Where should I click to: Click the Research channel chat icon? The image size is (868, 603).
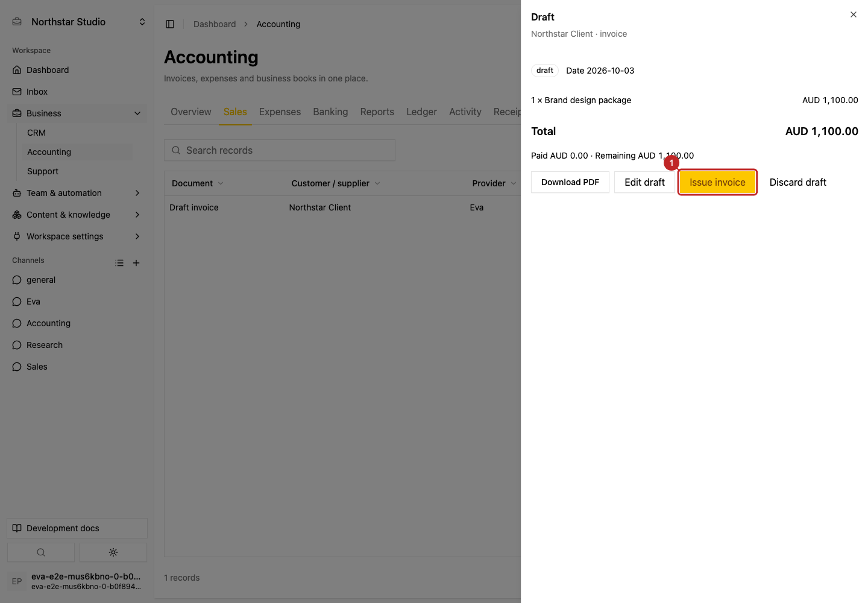coord(17,345)
